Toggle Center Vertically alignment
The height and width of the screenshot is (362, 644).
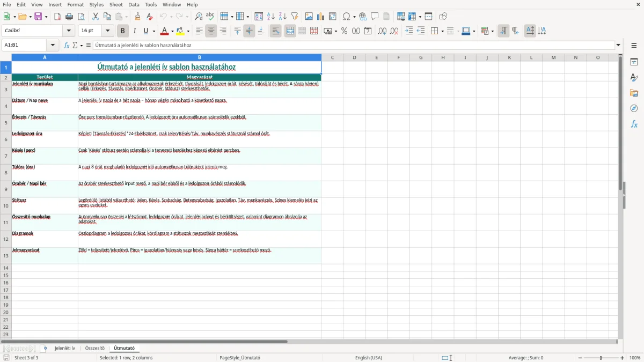[249, 31]
